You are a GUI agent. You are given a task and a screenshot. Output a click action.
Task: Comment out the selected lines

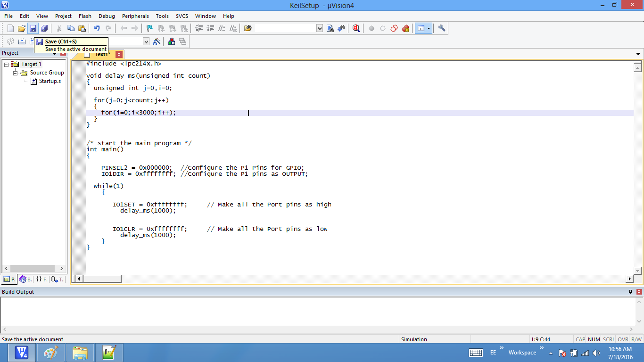(222, 28)
